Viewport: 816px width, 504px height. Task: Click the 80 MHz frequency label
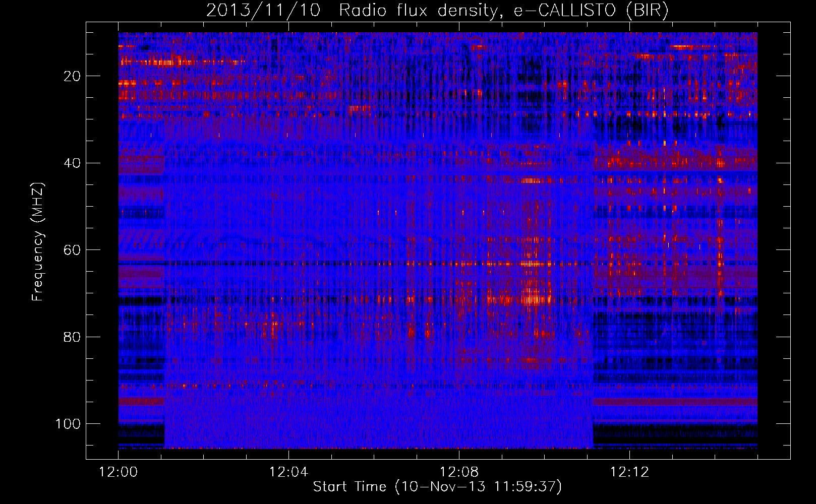[x=73, y=337]
